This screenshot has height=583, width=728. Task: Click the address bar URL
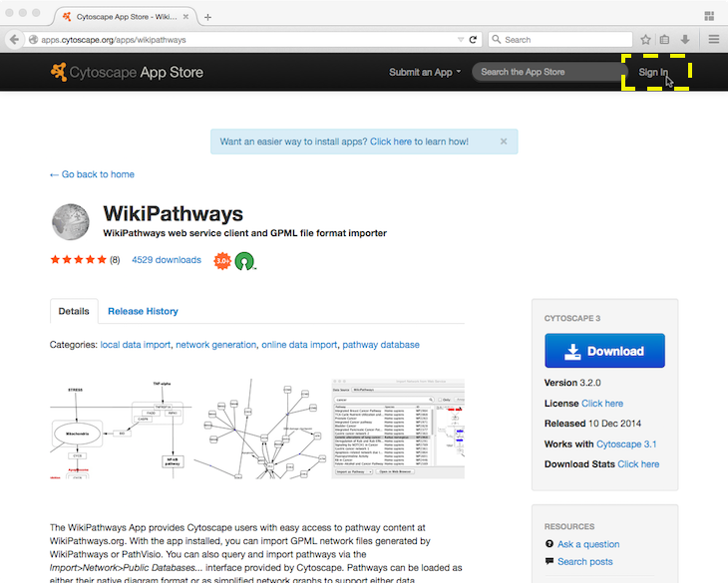114,40
